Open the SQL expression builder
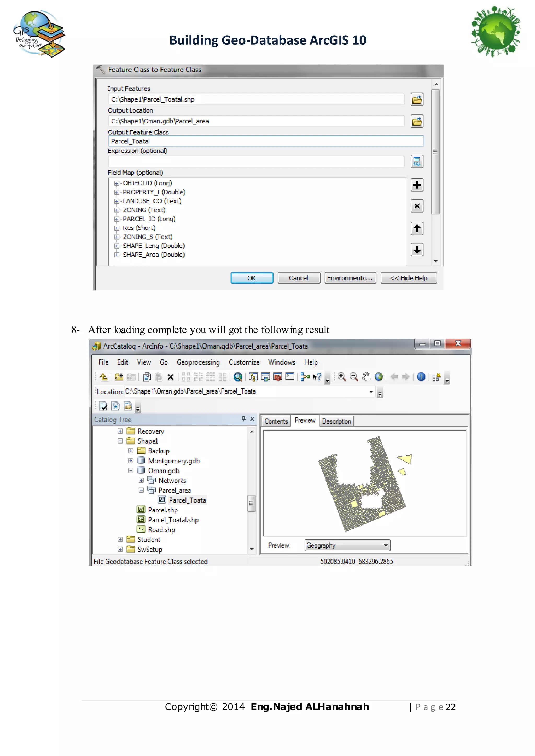535x756 pixels. click(x=417, y=161)
